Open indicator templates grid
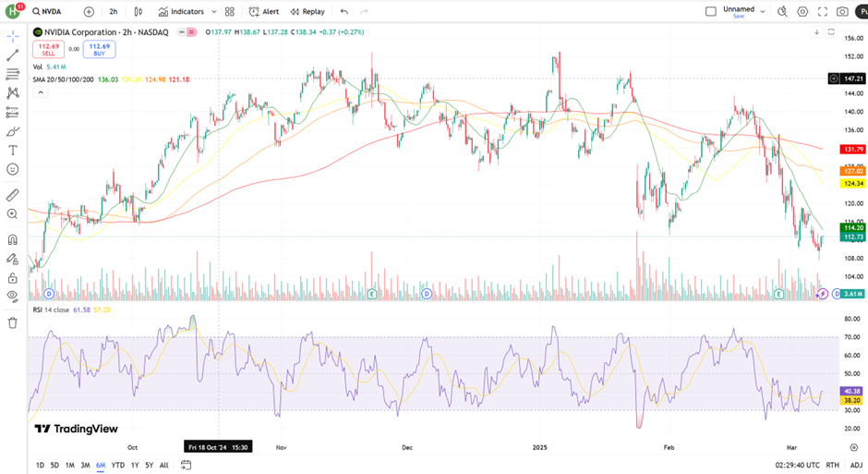The height and width of the screenshot is (474, 868). tap(230, 12)
